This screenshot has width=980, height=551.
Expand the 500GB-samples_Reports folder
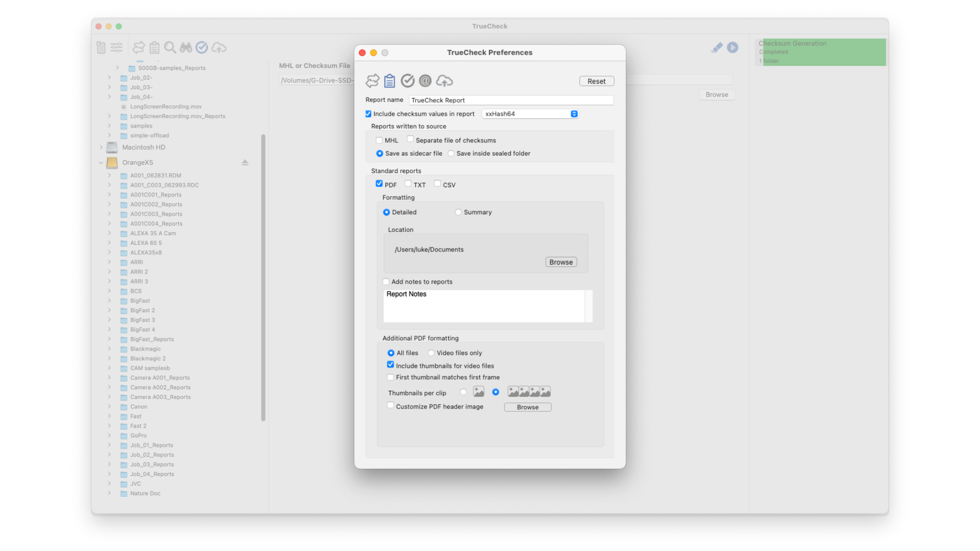tap(117, 68)
